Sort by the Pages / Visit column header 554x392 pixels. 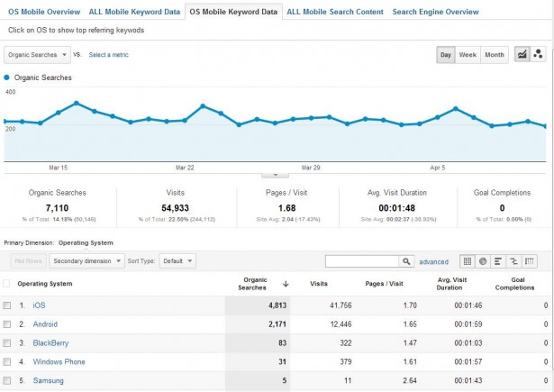[384, 284]
